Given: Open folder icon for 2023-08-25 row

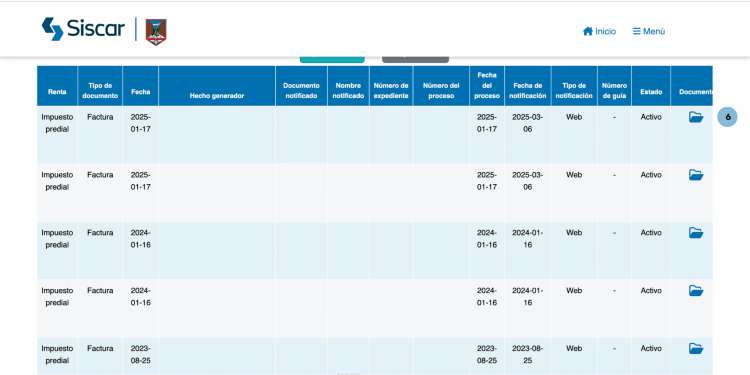Looking at the screenshot, I should click(x=696, y=349).
